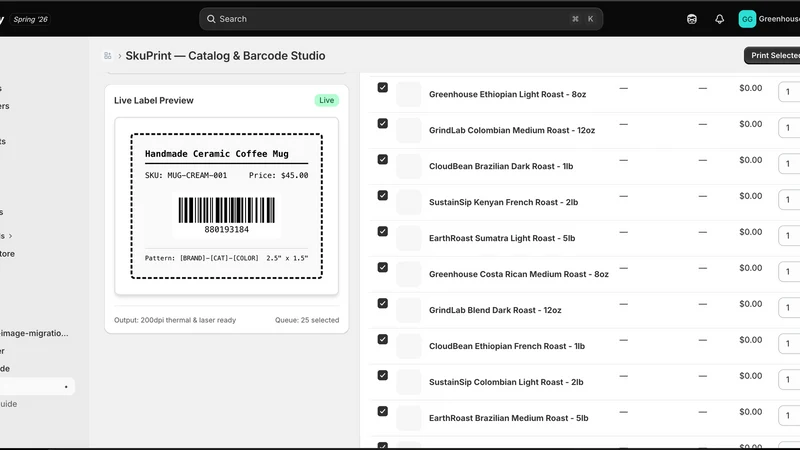Uncheck CloudBean Ethiopian French Roast - 1lb
The height and width of the screenshot is (450, 800).
pos(383,339)
